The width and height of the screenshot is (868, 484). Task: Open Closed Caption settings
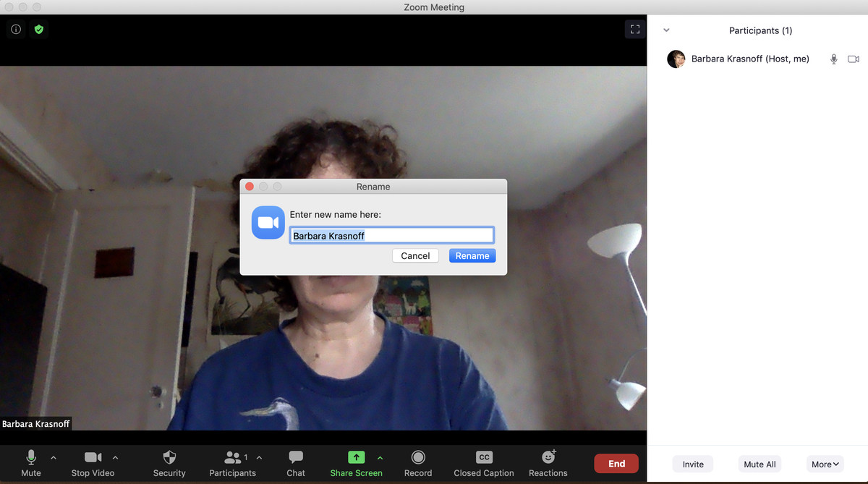[x=483, y=463]
